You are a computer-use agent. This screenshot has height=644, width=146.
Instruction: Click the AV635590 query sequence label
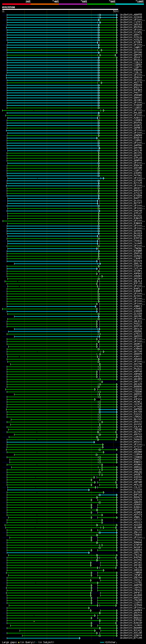(8, 8)
